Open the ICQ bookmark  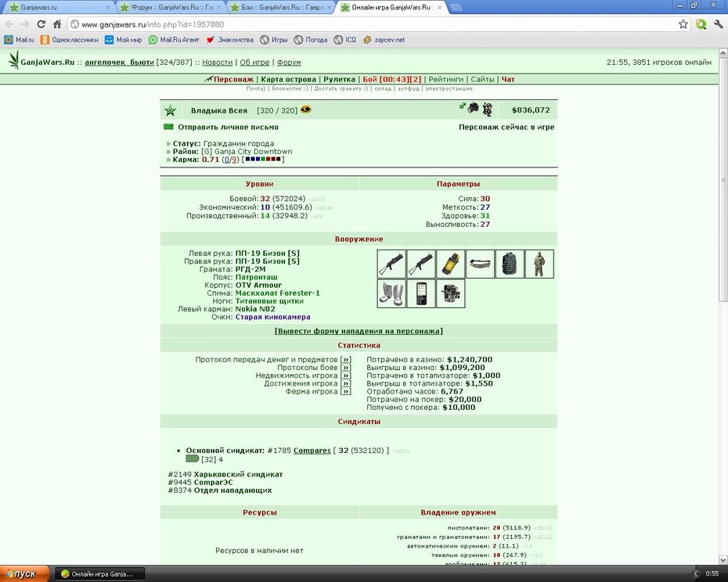[345, 40]
